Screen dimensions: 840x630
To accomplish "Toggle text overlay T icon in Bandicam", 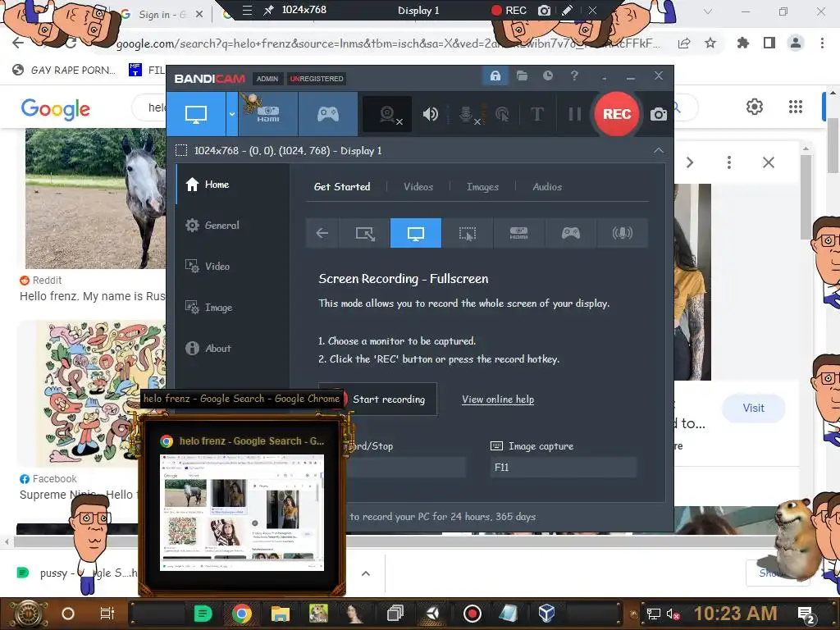I will (x=536, y=113).
